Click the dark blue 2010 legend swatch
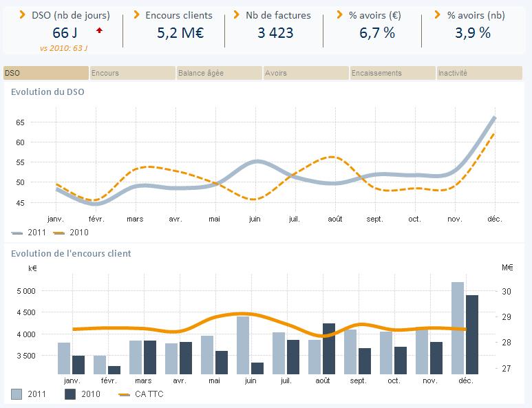The width and height of the screenshot is (532, 408). (x=70, y=394)
